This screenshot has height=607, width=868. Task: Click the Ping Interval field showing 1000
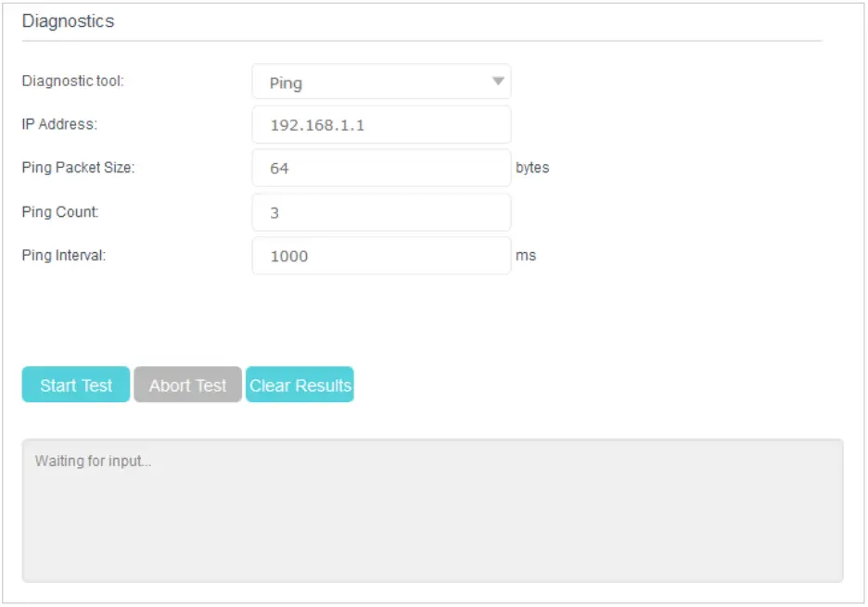[x=381, y=256]
